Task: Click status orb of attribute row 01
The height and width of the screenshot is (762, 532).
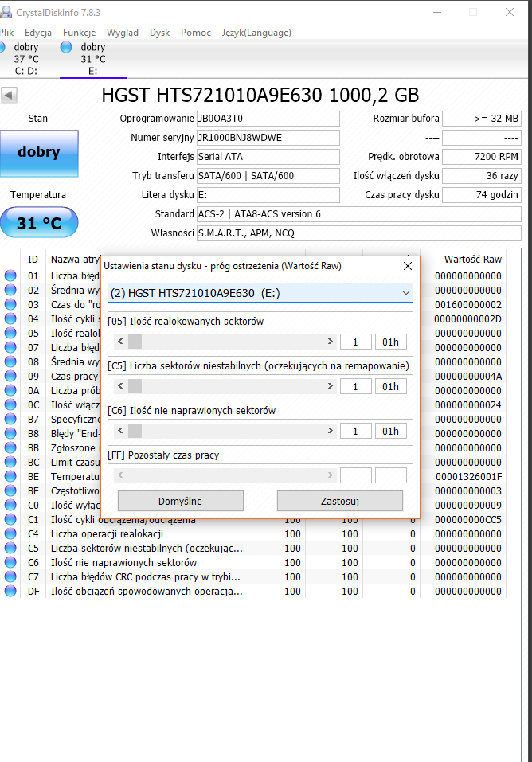Action: [10, 276]
